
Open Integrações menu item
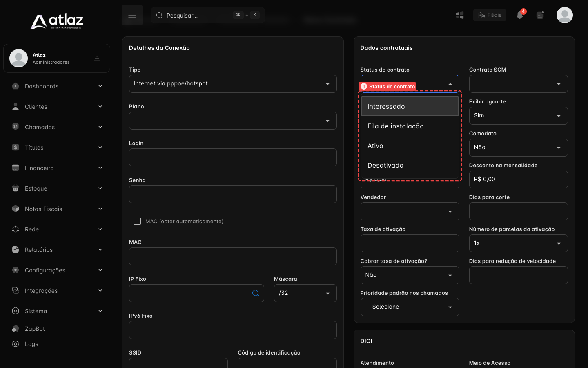pyautogui.click(x=57, y=291)
